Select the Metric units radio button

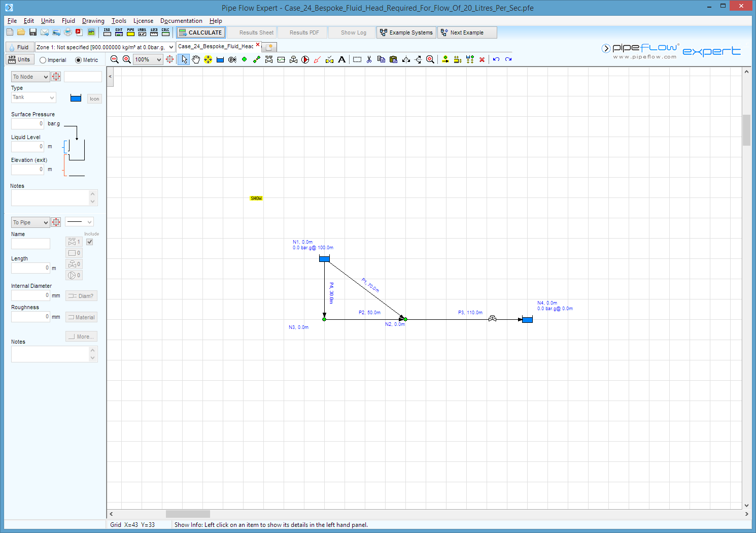pyautogui.click(x=78, y=60)
